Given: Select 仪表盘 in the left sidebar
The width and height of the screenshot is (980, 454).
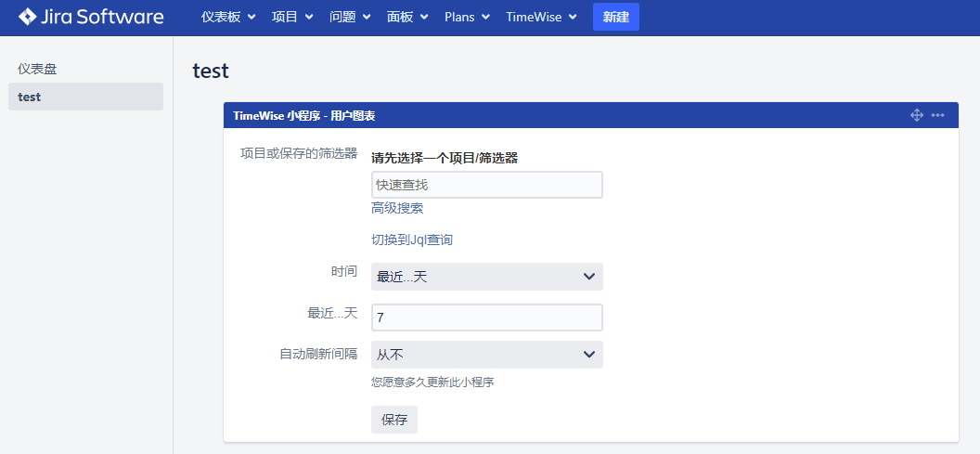Looking at the screenshot, I should pos(38,69).
